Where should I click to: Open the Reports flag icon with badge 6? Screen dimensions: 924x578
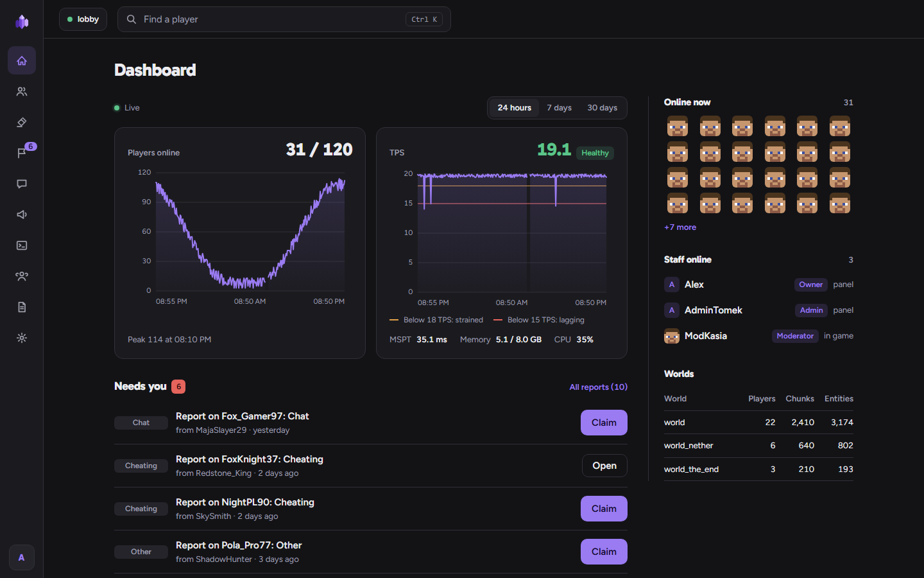click(22, 153)
